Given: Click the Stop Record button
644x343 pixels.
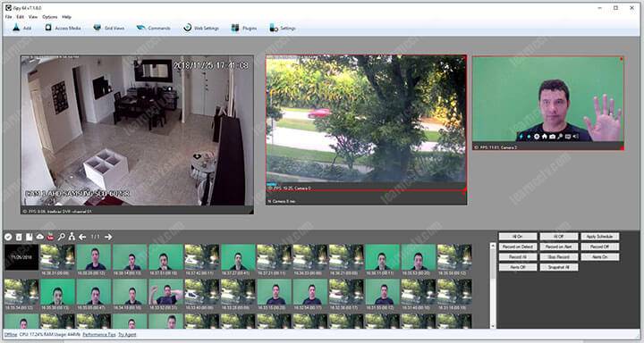Looking at the screenshot, I should pyautogui.click(x=558, y=257).
